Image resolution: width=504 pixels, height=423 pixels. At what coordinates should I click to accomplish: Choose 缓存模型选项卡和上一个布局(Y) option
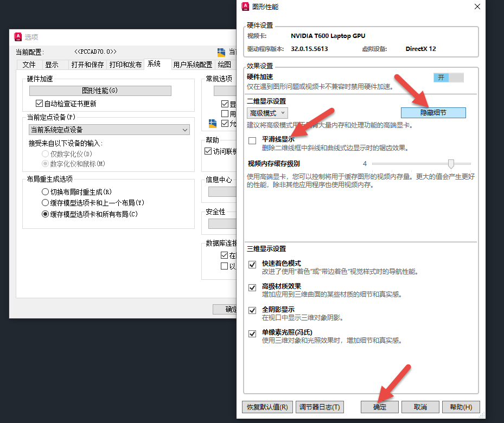tap(45, 203)
